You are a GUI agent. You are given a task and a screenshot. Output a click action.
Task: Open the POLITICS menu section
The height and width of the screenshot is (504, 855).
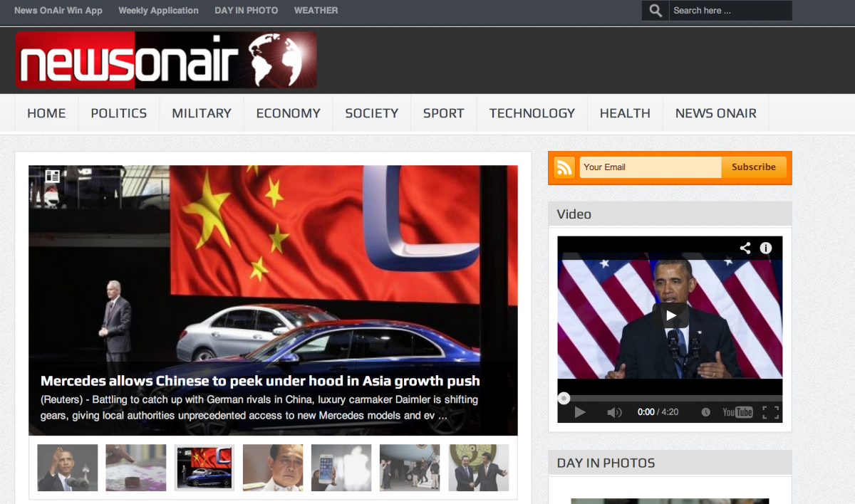pyautogui.click(x=118, y=113)
